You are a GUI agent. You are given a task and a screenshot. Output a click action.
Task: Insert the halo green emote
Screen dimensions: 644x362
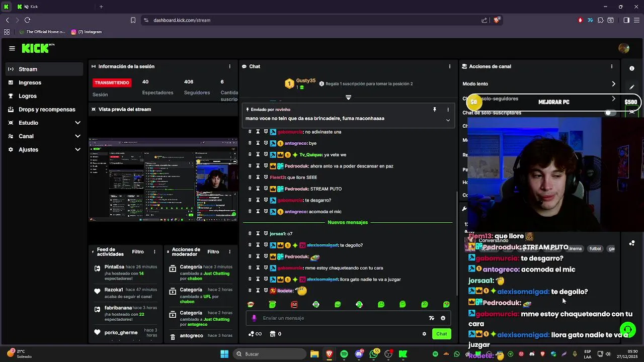272,304
